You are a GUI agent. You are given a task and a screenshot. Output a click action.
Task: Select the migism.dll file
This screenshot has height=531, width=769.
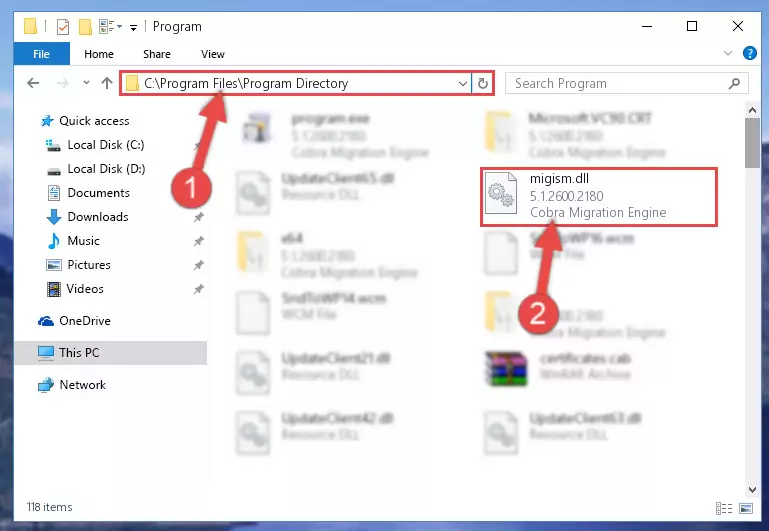[599, 197]
